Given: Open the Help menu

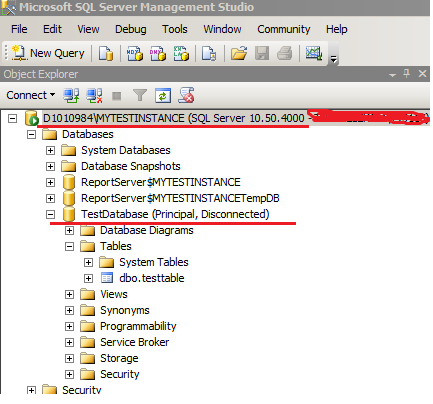Looking at the screenshot, I should (x=337, y=29).
